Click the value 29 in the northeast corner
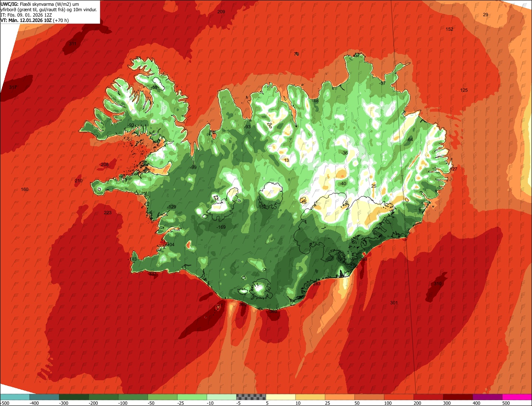Screen dimensions: 532x406 tap(485, 15)
